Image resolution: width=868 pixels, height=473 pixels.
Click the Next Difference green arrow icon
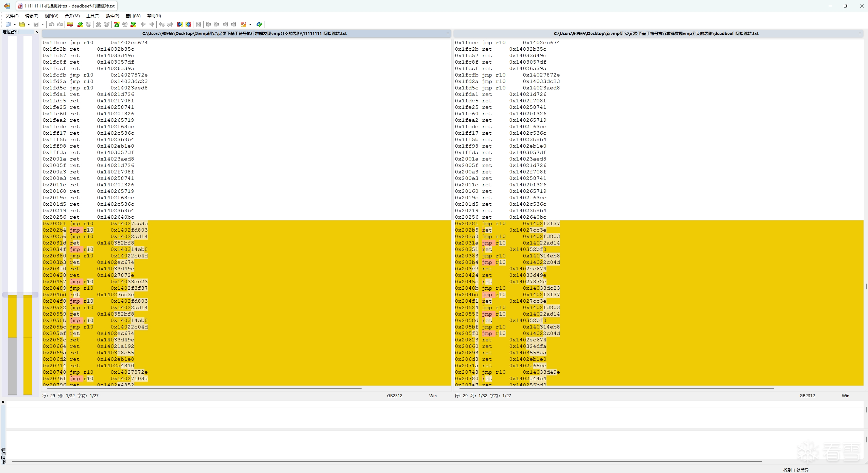tap(80, 24)
